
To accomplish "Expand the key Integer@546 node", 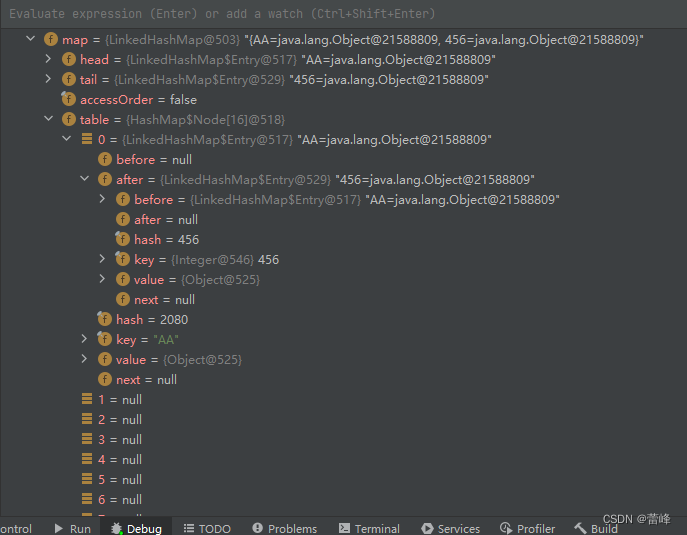I will click(102, 259).
